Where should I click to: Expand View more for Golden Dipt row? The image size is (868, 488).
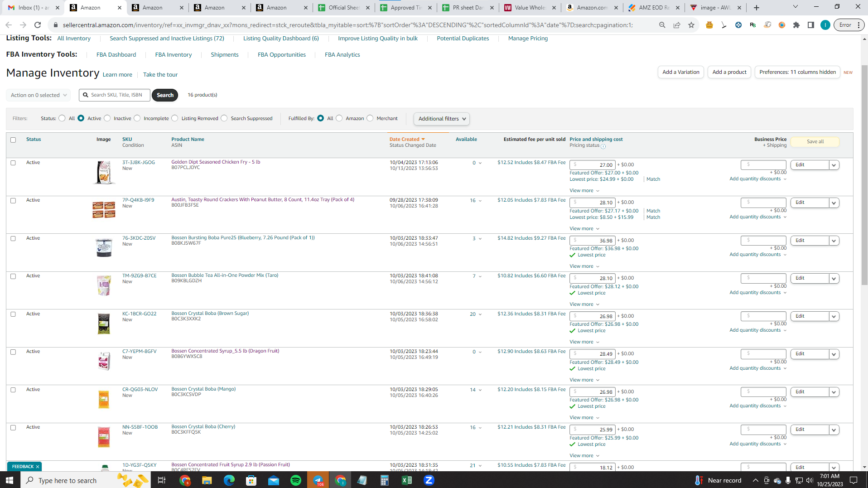coord(584,191)
